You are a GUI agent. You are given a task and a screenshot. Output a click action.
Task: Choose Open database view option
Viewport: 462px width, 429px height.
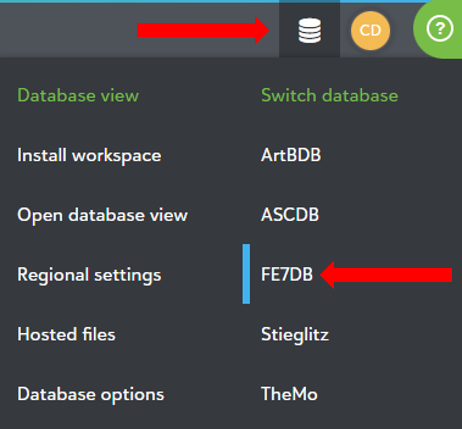(102, 215)
